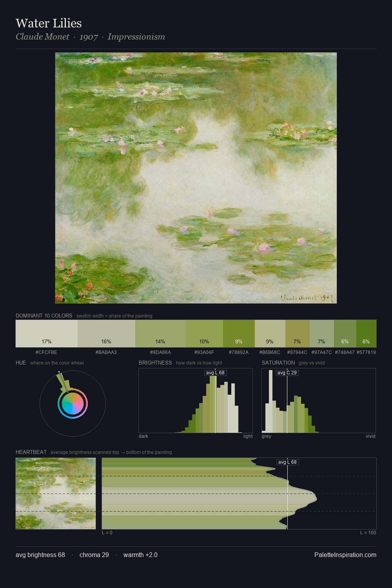This screenshot has width=392, height=588.
Task: Click the "17%" label on first swatch
Action: pos(46,341)
